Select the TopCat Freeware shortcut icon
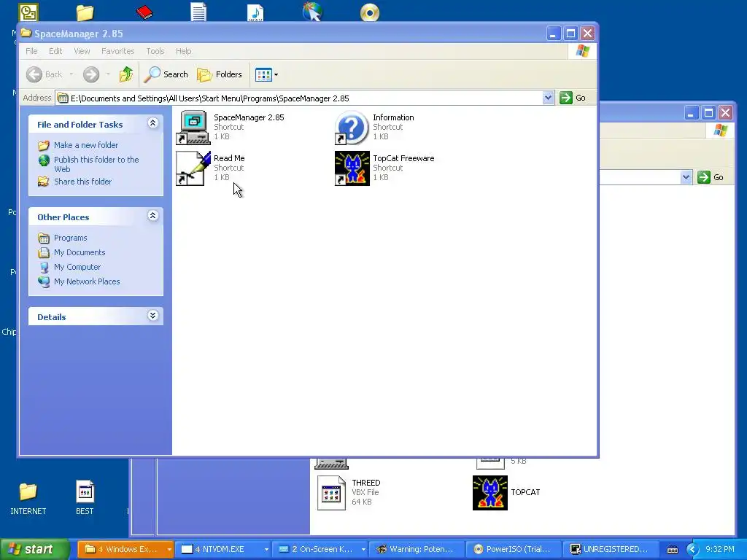This screenshot has width=747, height=560. [x=352, y=168]
